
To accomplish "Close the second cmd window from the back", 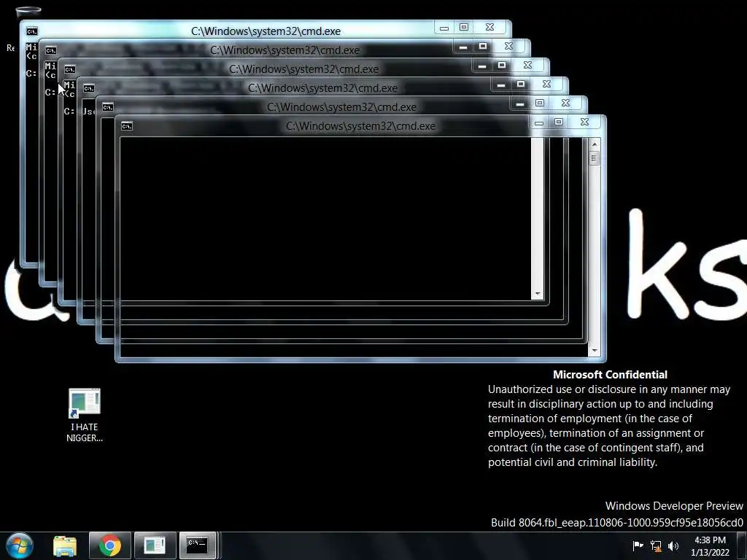I will [x=508, y=47].
